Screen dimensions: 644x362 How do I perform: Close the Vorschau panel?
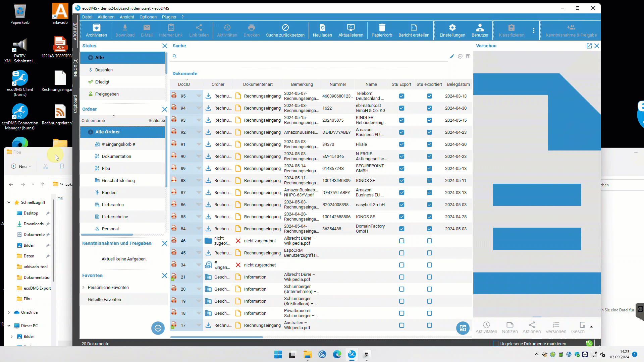(x=596, y=46)
